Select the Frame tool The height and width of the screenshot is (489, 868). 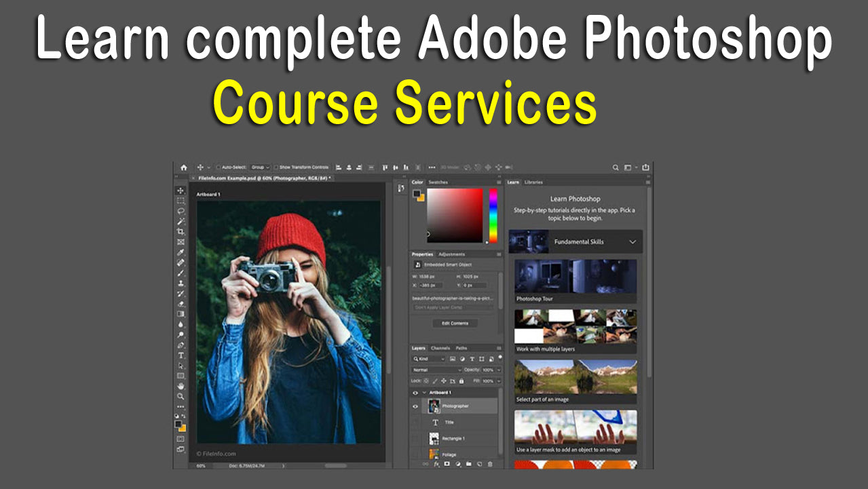tap(181, 241)
